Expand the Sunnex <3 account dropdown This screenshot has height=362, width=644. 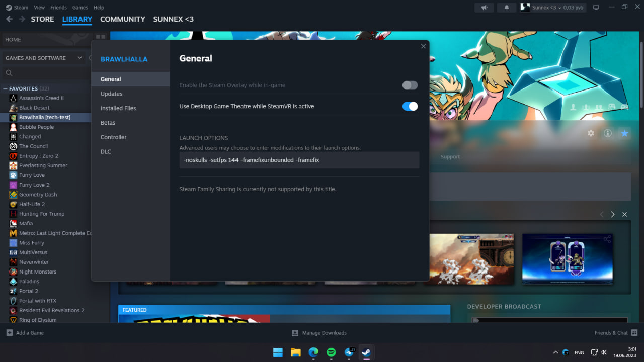point(559,8)
